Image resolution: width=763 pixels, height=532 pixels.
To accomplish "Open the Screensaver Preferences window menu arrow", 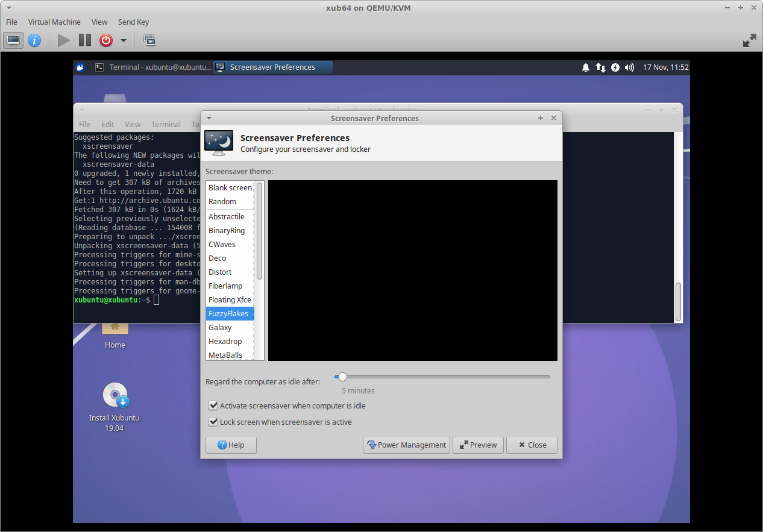I will 209,118.
